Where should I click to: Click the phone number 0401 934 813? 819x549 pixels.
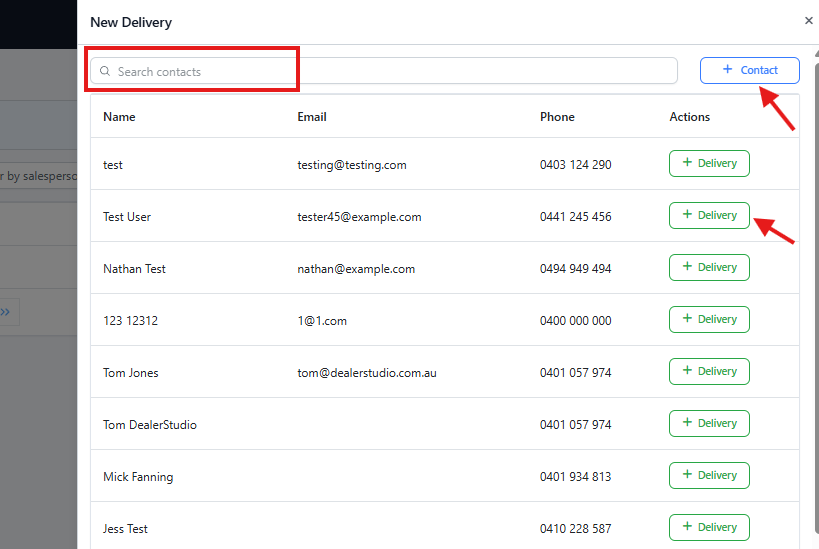click(x=575, y=477)
